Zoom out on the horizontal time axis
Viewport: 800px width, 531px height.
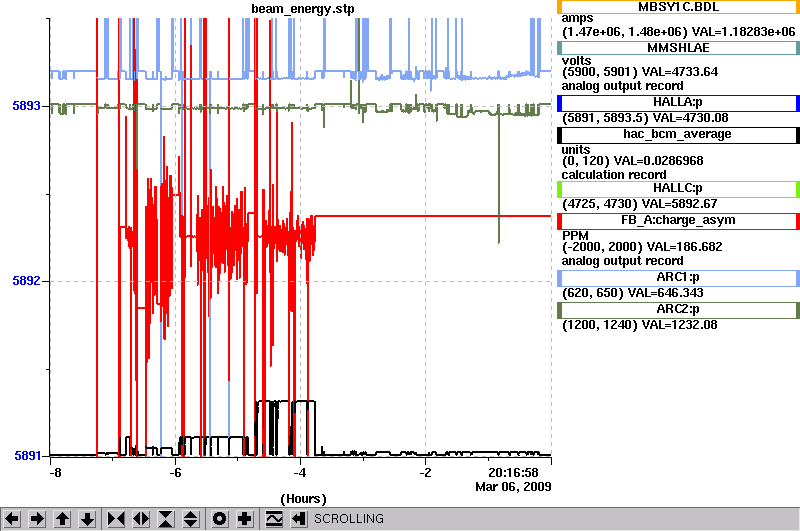tap(141, 519)
